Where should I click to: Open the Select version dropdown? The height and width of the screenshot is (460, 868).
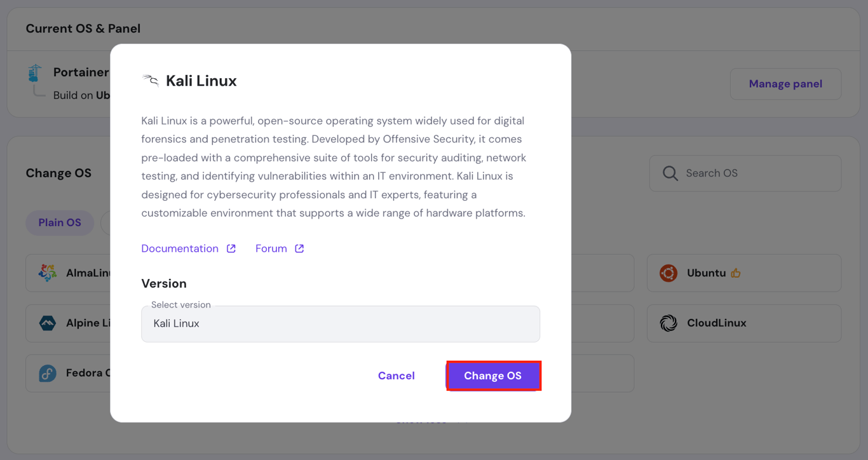[341, 324]
